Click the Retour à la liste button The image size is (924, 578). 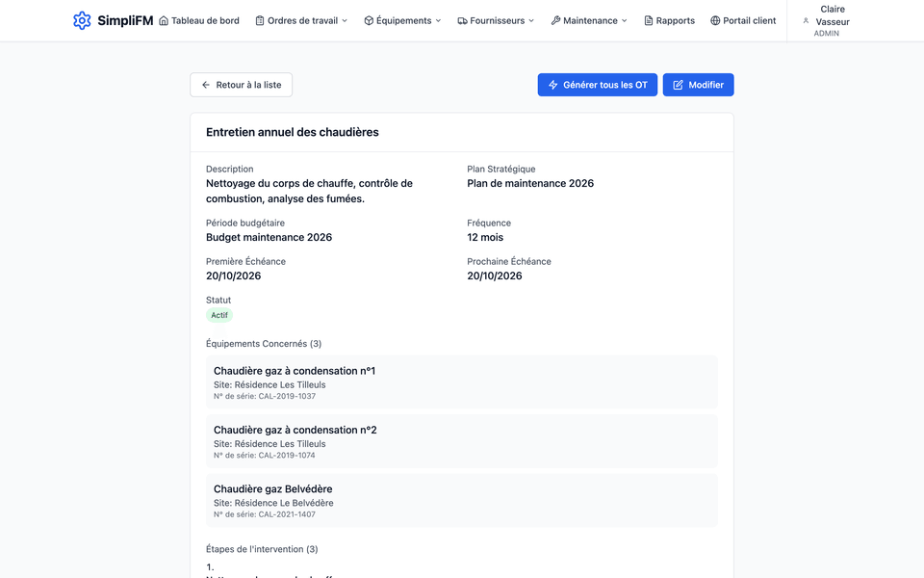[241, 85]
